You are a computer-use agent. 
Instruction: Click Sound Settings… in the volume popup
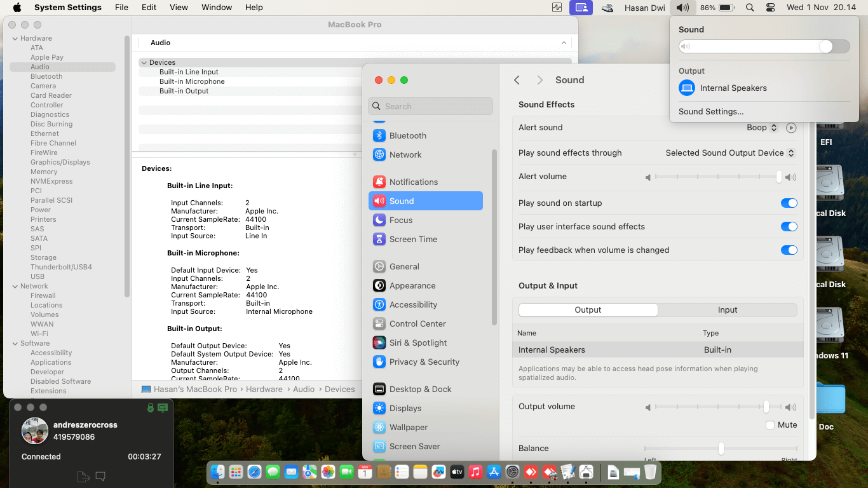(710, 111)
